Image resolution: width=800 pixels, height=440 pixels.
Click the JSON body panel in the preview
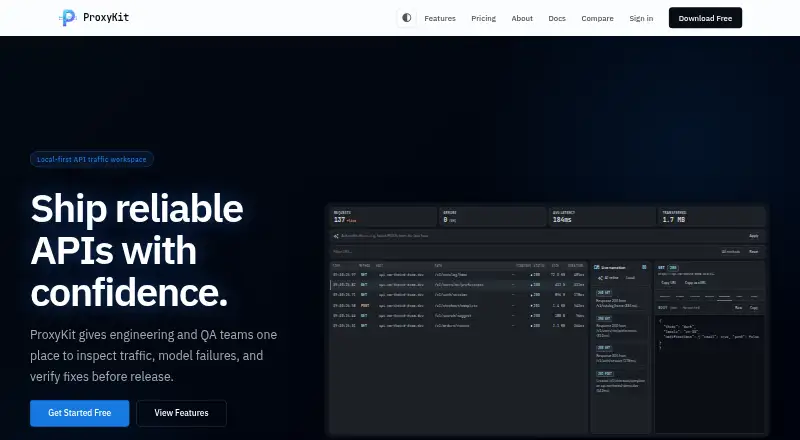[x=710, y=375]
